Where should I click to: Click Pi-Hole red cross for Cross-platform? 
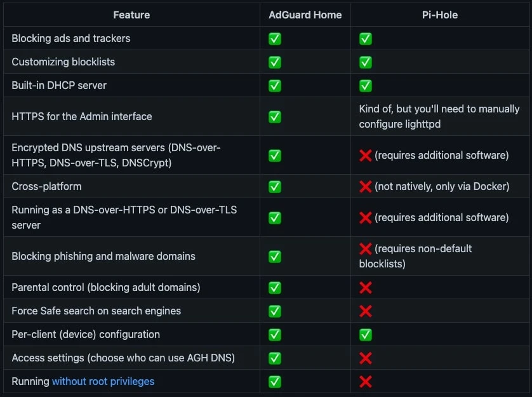[366, 187]
